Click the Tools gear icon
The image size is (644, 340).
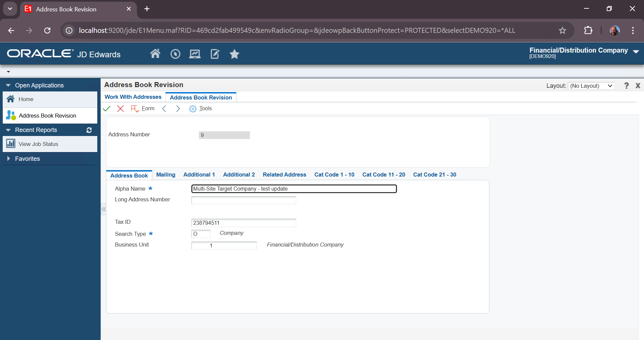(193, 109)
